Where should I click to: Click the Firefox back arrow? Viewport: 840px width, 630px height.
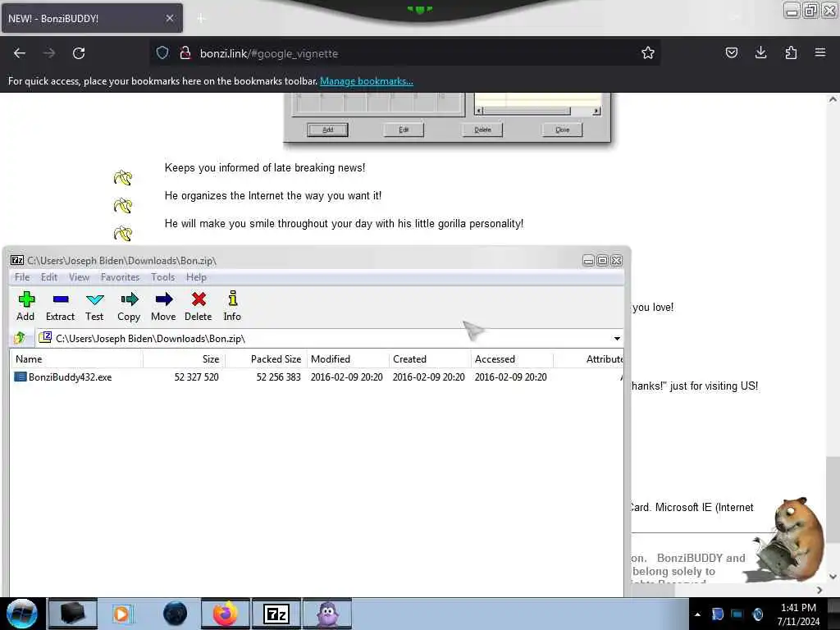[20, 53]
